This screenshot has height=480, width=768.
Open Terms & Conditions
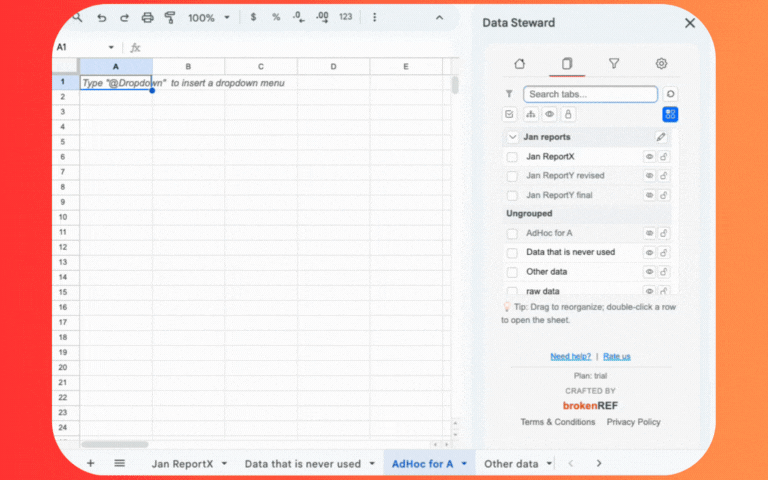click(558, 422)
